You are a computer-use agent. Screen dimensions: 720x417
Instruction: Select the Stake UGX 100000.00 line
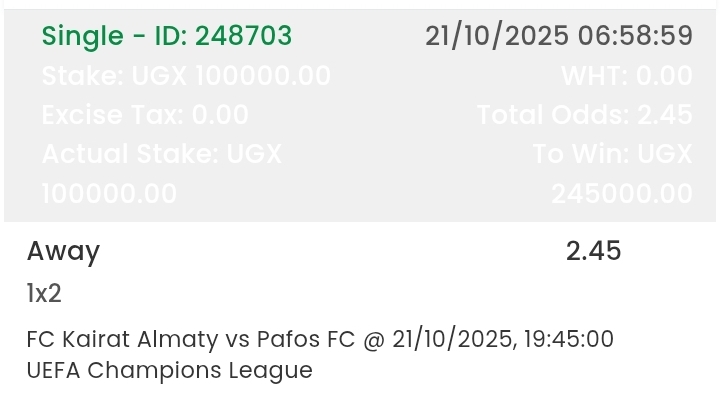click(x=186, y=76)
